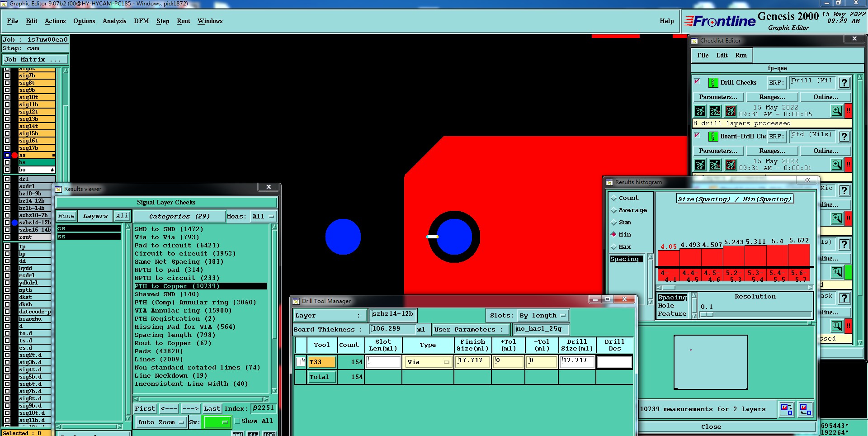Screen dimensions: 868x436
Task: Open the Auto Zoom dropdown
Action: tap(160, 422)
